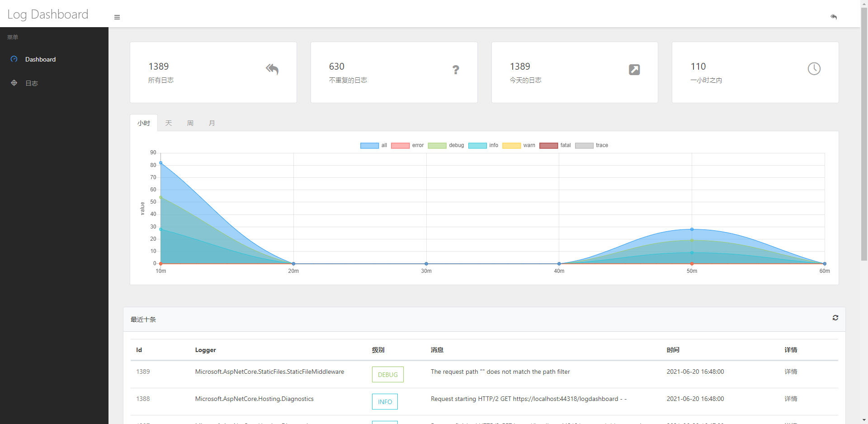Image resolution: width=868 pixels, height=424 pixels.
Task: Click the globe icon beside 日志
Action: point(14,83)
